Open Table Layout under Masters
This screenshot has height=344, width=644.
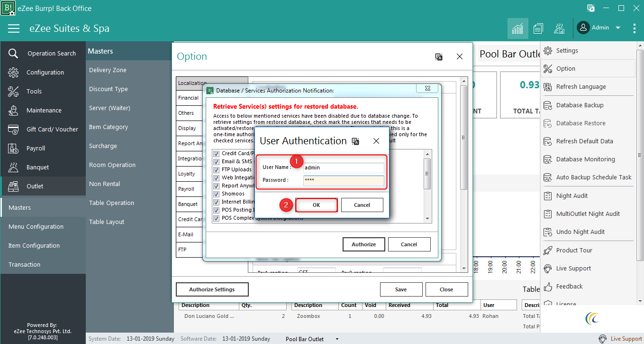pyautogui.click(x=107, y=222)
